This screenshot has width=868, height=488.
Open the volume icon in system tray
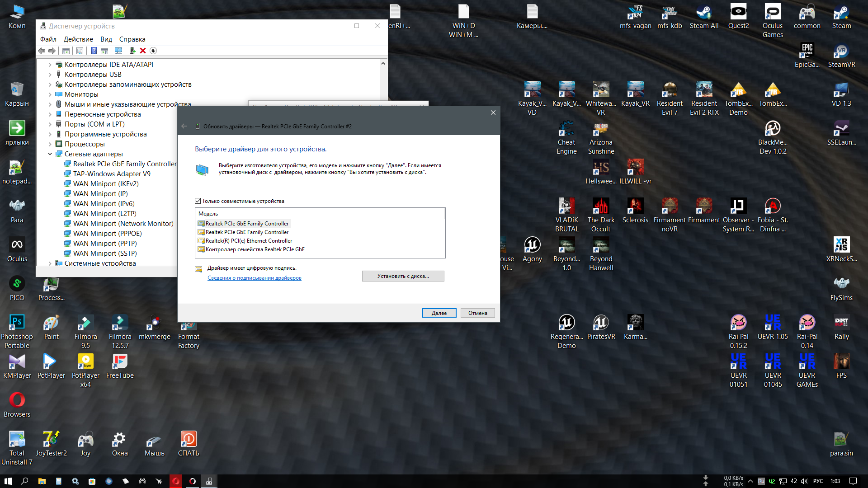click(804, 481)
